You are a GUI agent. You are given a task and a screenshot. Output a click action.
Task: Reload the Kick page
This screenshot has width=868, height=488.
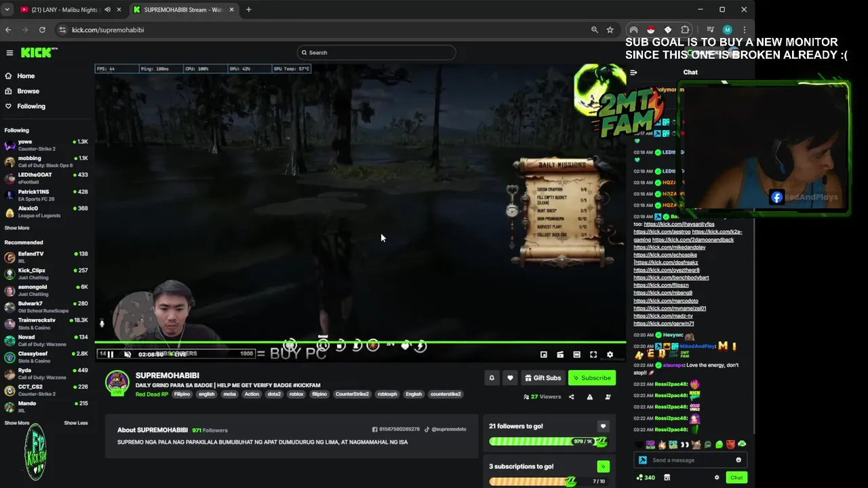click(x=42, y=30)
